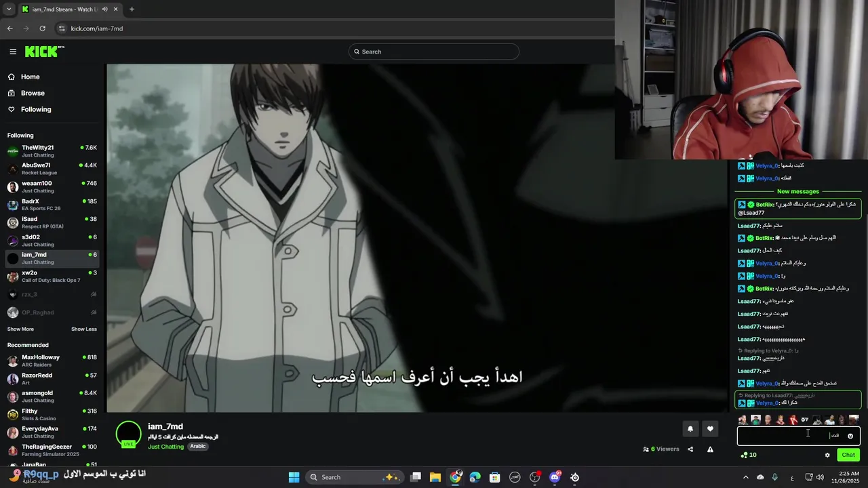Open s3d02 channel in sidebar

(52, 241)
